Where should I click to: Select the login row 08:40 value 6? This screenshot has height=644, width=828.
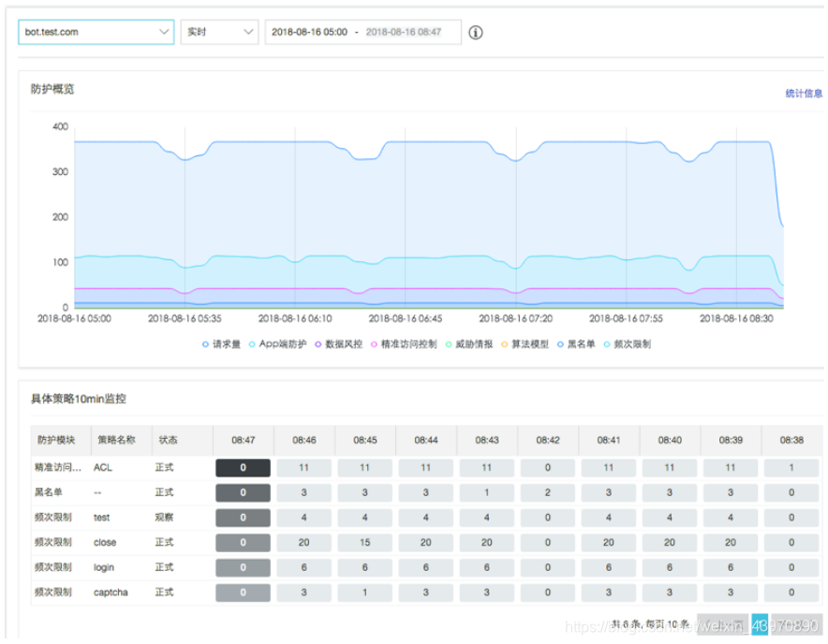[670, 567]
